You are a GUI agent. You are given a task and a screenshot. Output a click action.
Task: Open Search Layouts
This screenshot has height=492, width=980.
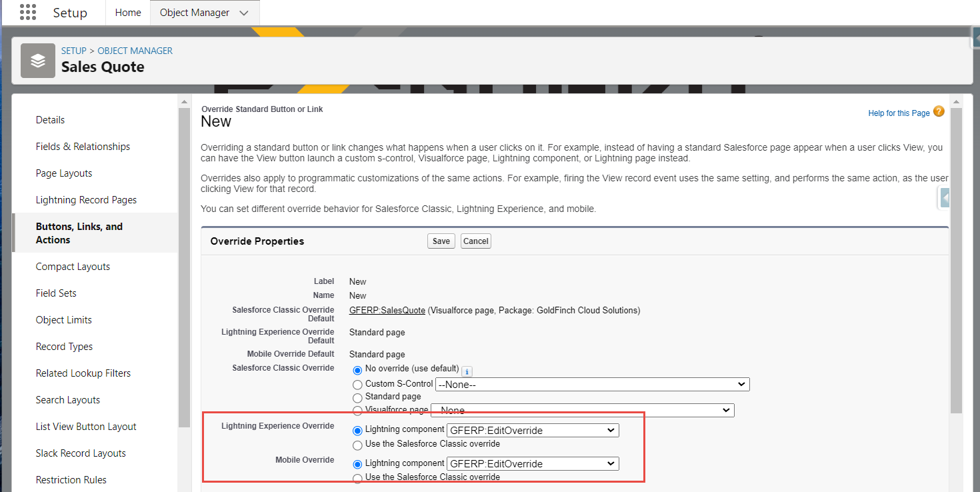(68, 400)
